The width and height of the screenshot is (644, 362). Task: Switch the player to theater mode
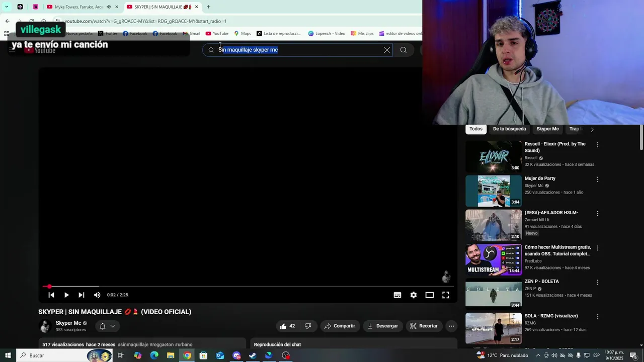(x=430, y=295)
